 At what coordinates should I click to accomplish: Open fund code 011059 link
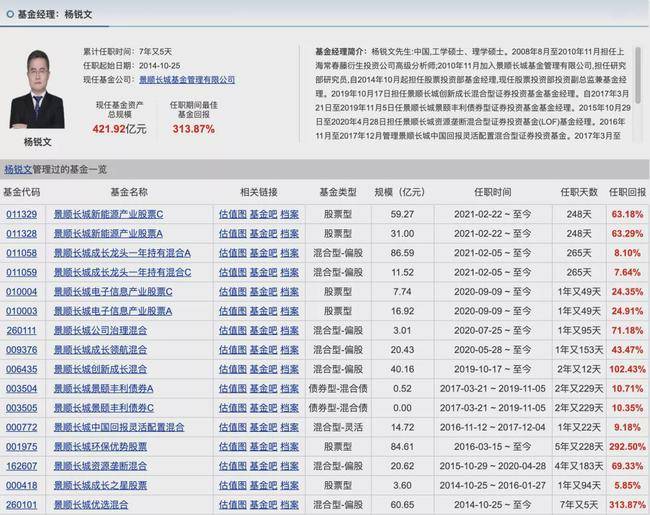pos(22,272)
